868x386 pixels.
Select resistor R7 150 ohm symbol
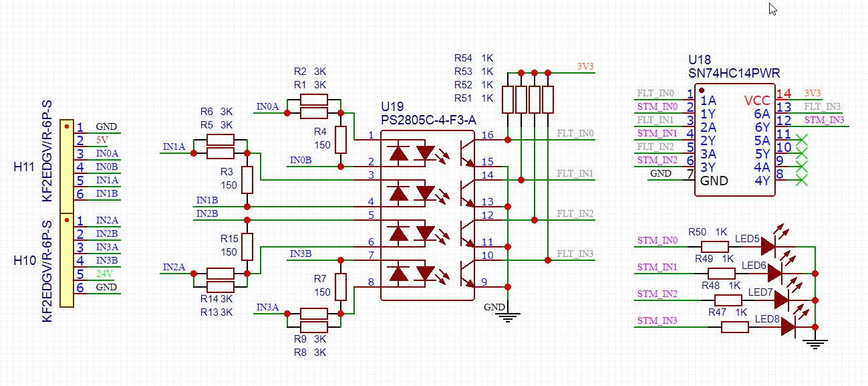coord(341,287)
